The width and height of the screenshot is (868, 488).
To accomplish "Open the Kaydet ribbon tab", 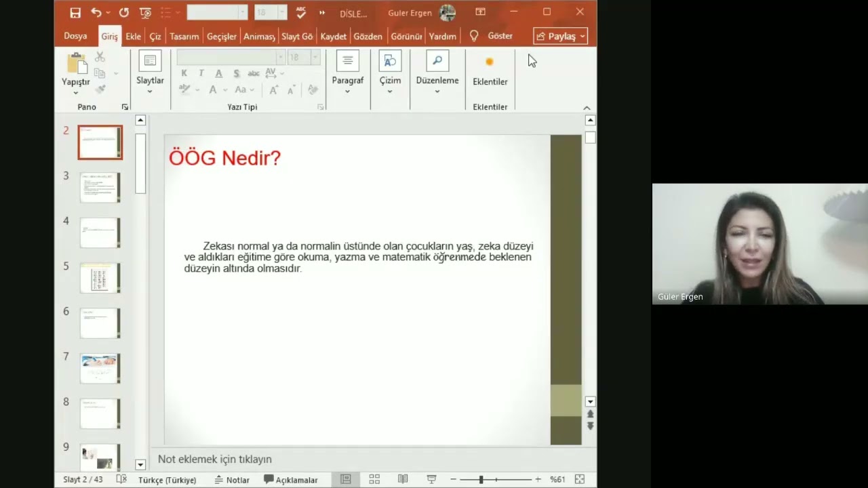I will pyautogui.click(x=334, y=37).
